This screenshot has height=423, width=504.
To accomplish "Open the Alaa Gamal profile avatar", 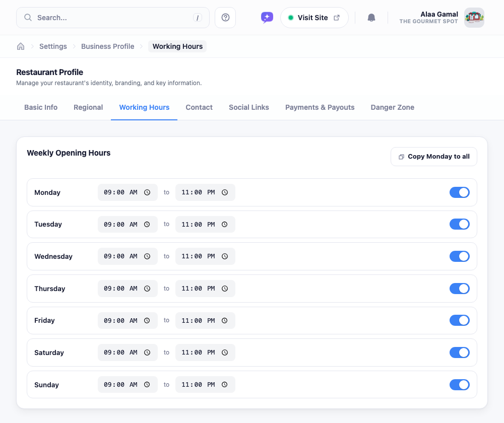I will point(474,18).
